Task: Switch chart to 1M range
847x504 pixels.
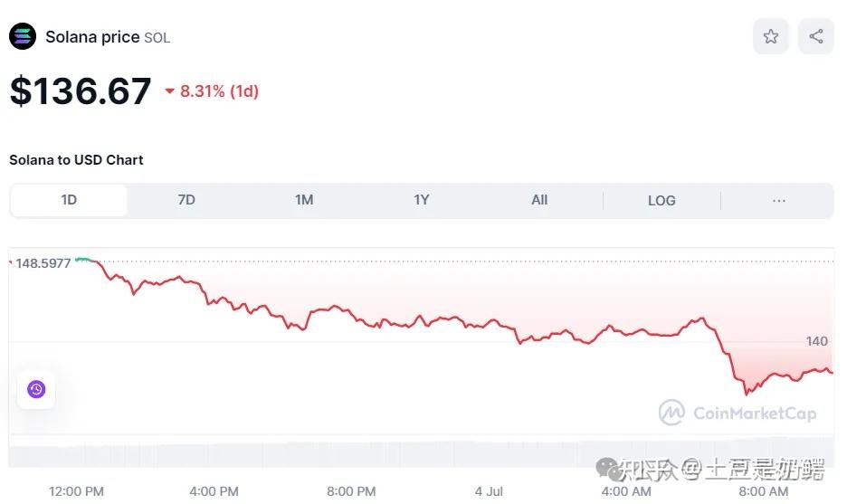Action: [x=304, y=200]
